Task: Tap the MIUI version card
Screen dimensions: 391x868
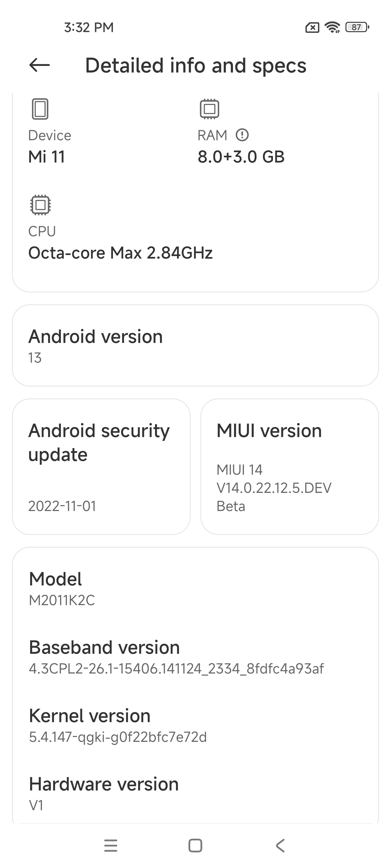Action: [289, 467]
